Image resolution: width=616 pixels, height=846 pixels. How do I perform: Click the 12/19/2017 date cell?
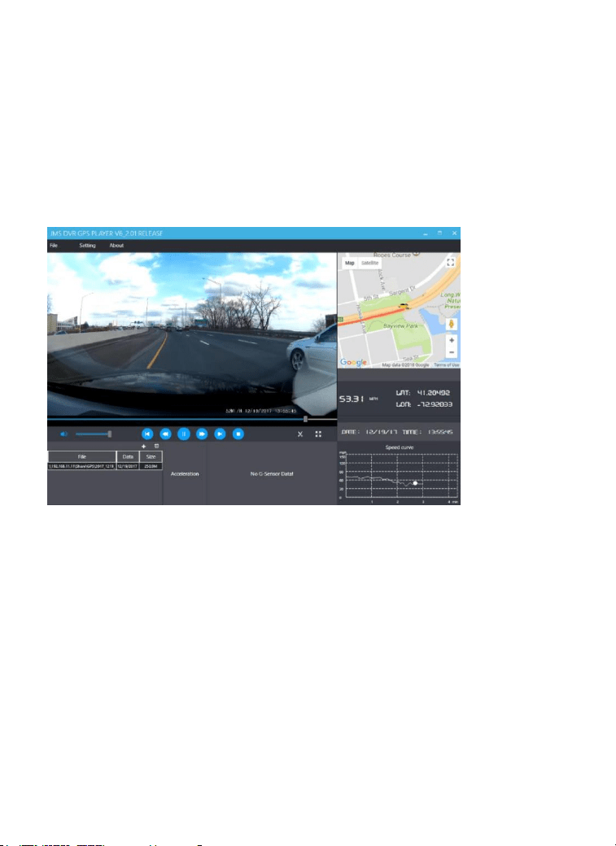[128, 466]
